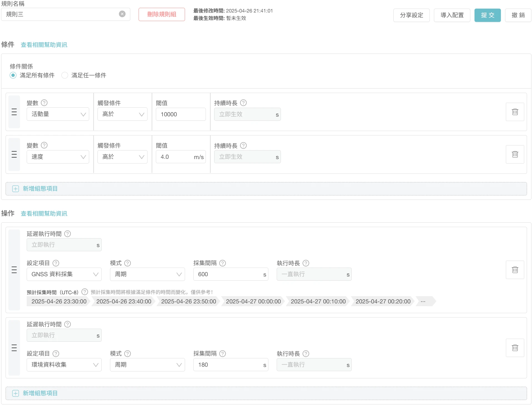This screenshot has width=532, height=405.
Task: Click the drag handle of the 活動量 condition
Action: tap(14, 112)
